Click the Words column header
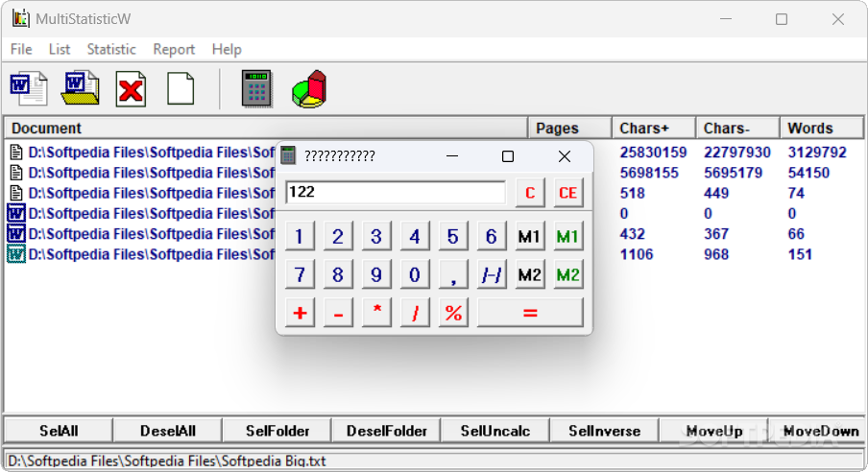 [x=822, y=128]
